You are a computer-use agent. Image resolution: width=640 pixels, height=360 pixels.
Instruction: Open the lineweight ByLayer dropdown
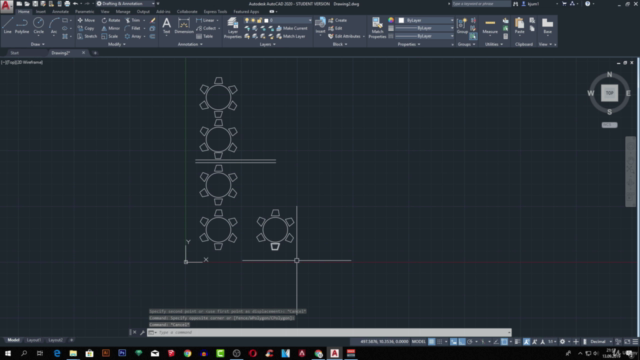425,28
